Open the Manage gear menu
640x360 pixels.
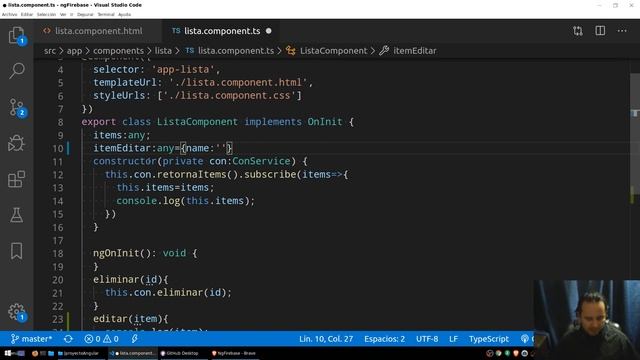(16, 312)
